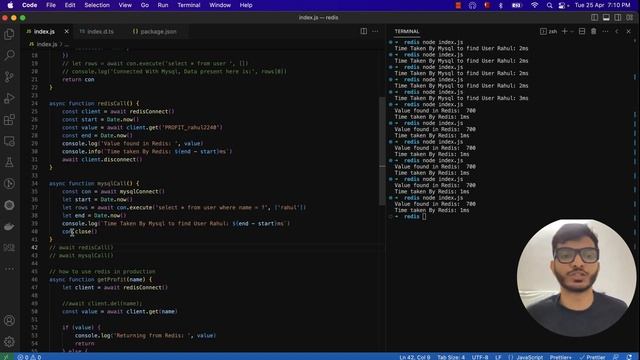Open the Wi-Fi status menu
This screenshot has width=640, height=360.
coord(534,5)
